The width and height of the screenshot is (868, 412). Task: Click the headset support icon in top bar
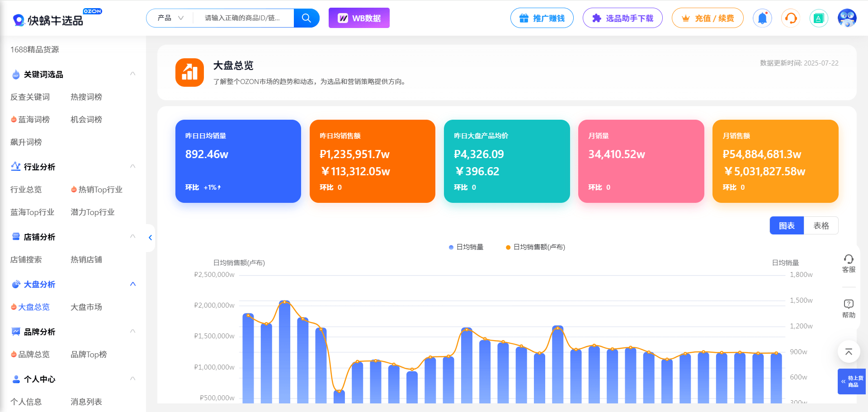[x=790, y=18]
